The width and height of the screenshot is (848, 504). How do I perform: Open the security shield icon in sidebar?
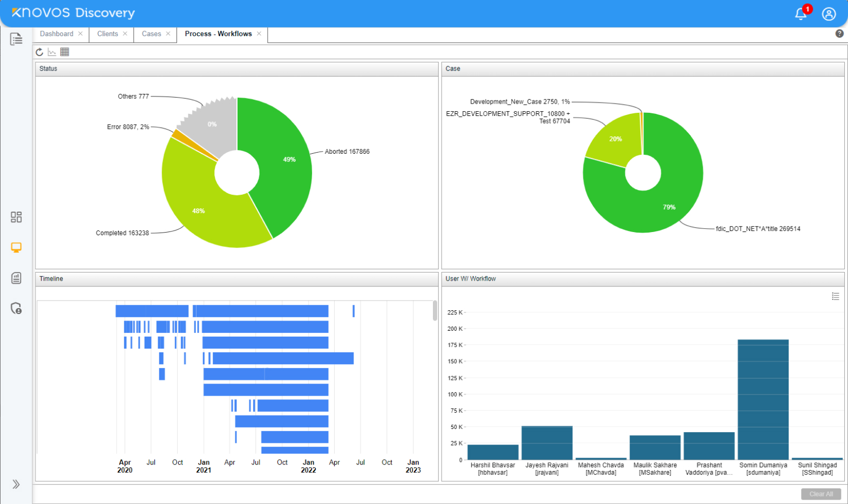pyautogui.click(x=16, y=308)
